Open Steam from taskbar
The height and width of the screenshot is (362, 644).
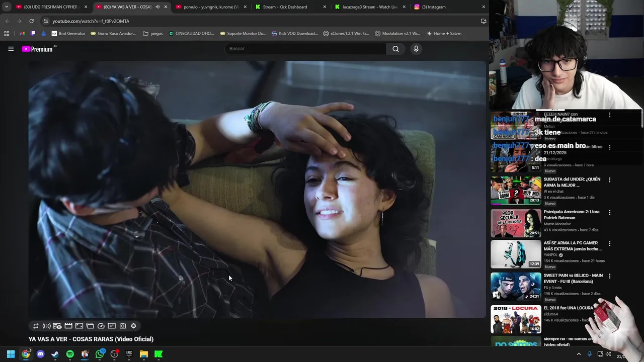click(x=55, y=354)
